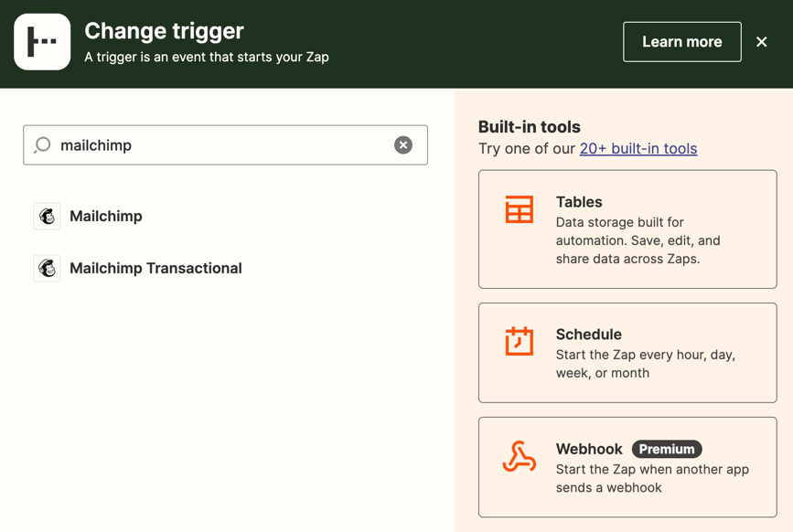Select the Tables built-in tool card
793x532 pixels.
click(x=627, y=229)
